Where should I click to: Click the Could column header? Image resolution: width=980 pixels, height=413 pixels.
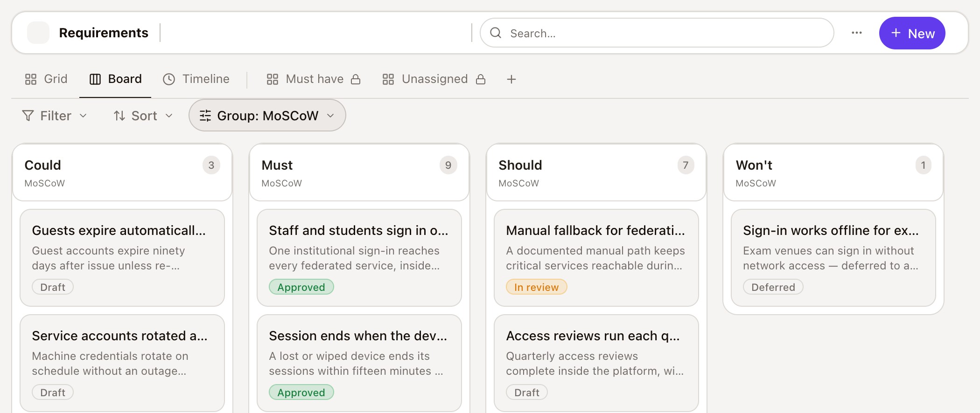(122, 172)
